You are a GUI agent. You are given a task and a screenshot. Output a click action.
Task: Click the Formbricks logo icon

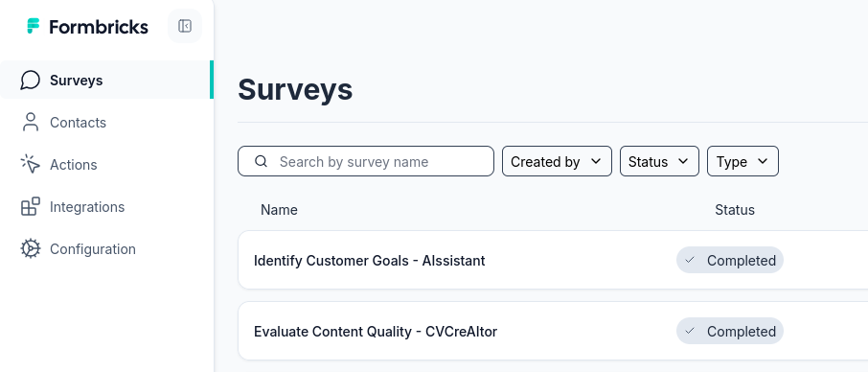click(34, 26)
